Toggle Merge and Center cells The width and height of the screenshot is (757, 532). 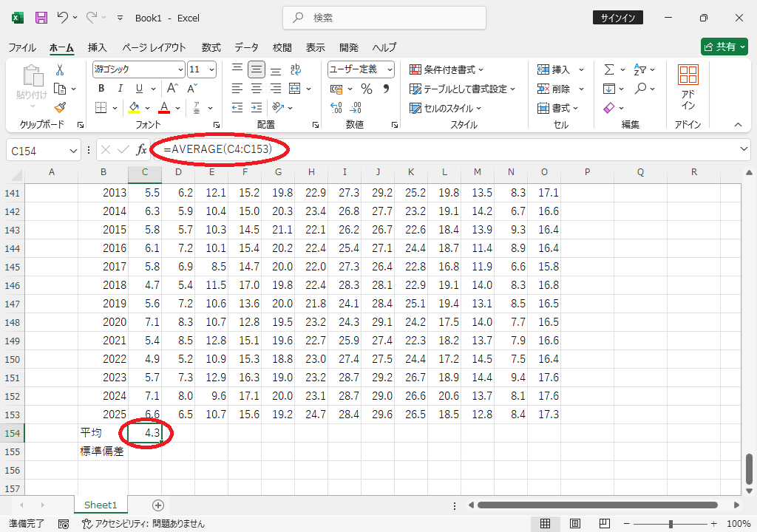pos(294,89)
